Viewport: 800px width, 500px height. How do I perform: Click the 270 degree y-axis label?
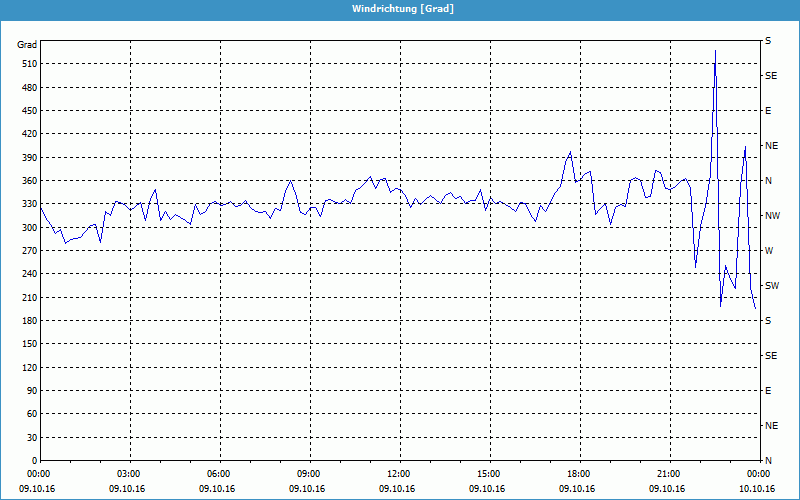27,251
